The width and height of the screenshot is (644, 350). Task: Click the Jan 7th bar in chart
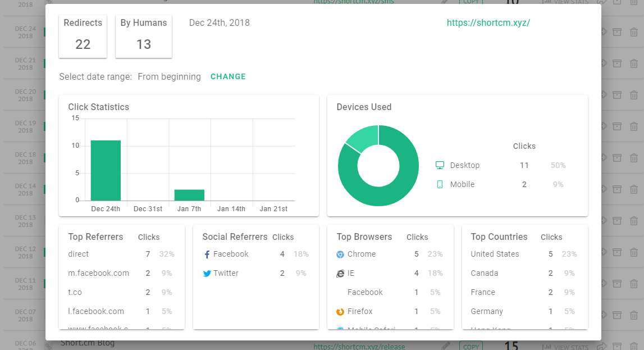(189, 195)
